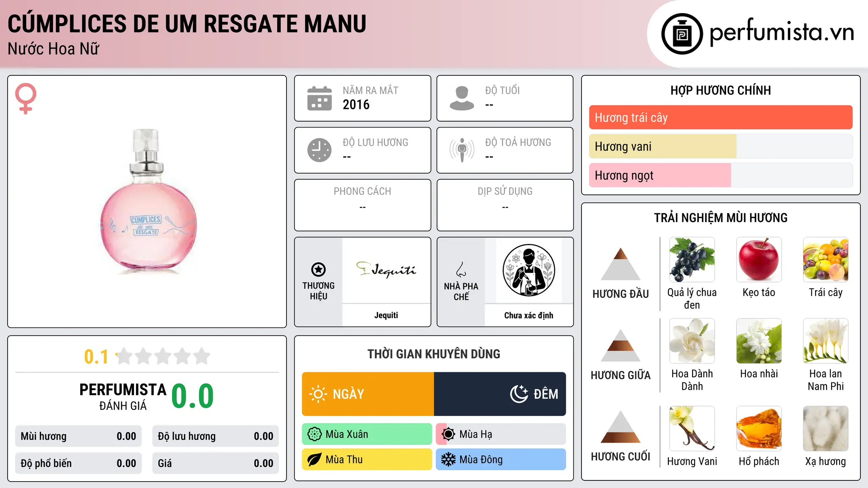Image resolution: width=868 pixels, height=488 pixels.
Task: Click the sun icon in Ngày bar
Action: 318,394
